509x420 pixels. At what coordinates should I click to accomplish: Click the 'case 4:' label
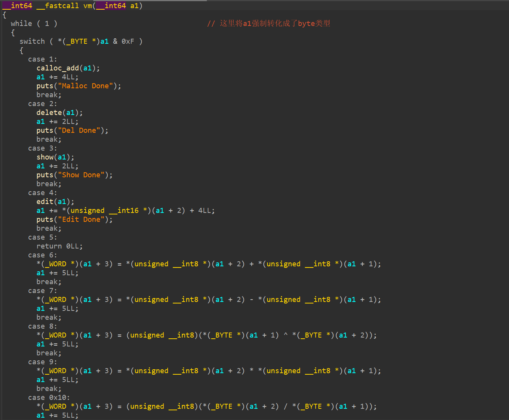pos(43,193)
